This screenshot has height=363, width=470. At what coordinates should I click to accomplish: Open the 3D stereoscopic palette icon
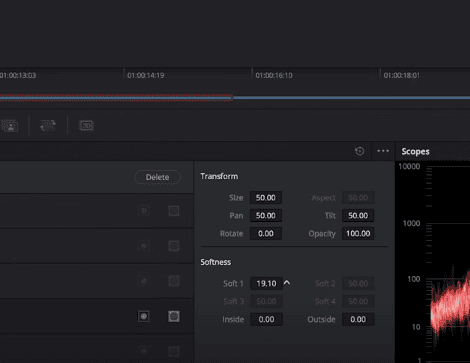(86, 126)
